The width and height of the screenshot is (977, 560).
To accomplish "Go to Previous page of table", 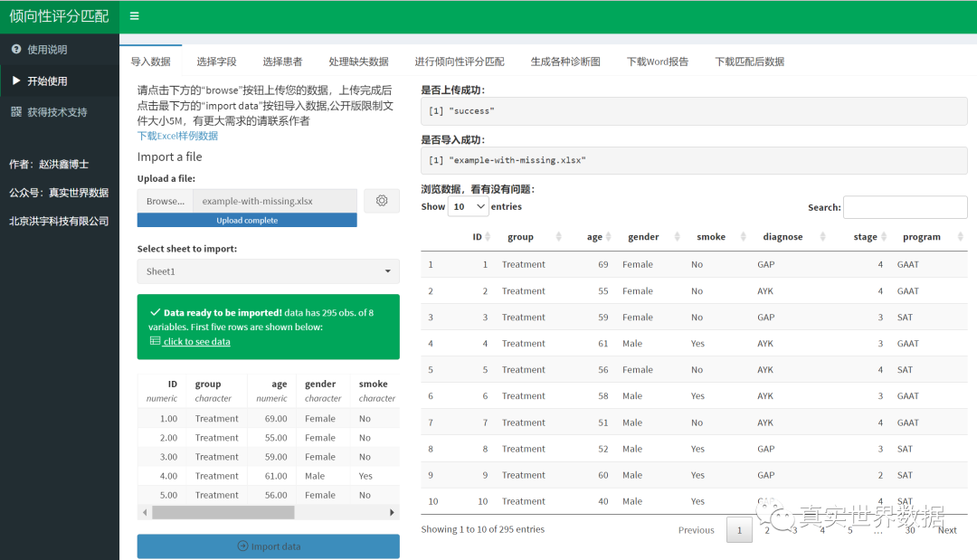I will click(696, 530).
